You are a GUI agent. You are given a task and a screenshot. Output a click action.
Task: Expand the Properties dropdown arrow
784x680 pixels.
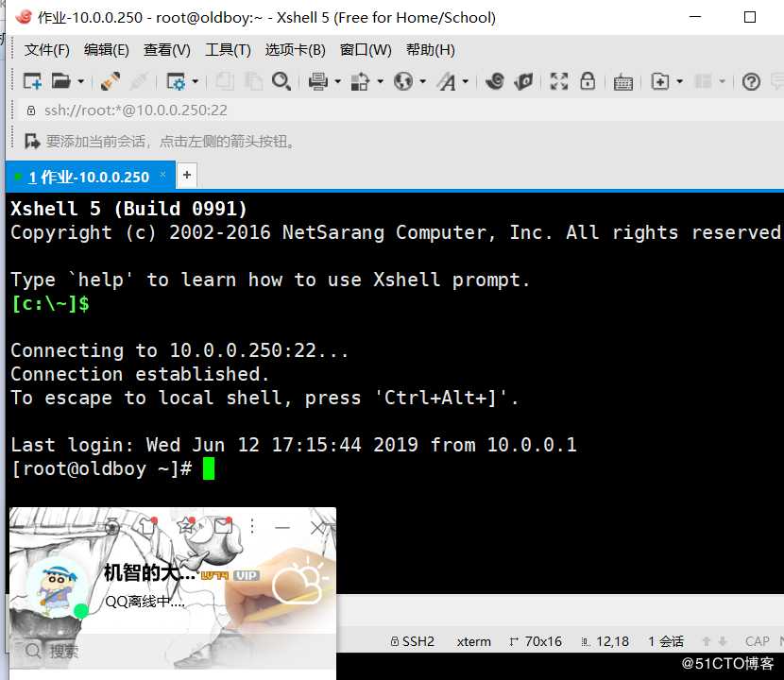(x=195, y=81)
